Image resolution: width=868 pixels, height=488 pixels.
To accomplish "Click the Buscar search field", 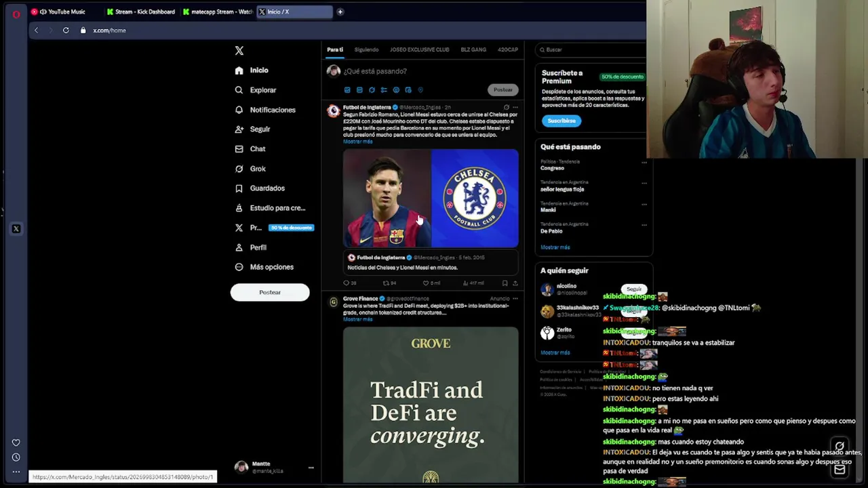I will click(590, 49).
